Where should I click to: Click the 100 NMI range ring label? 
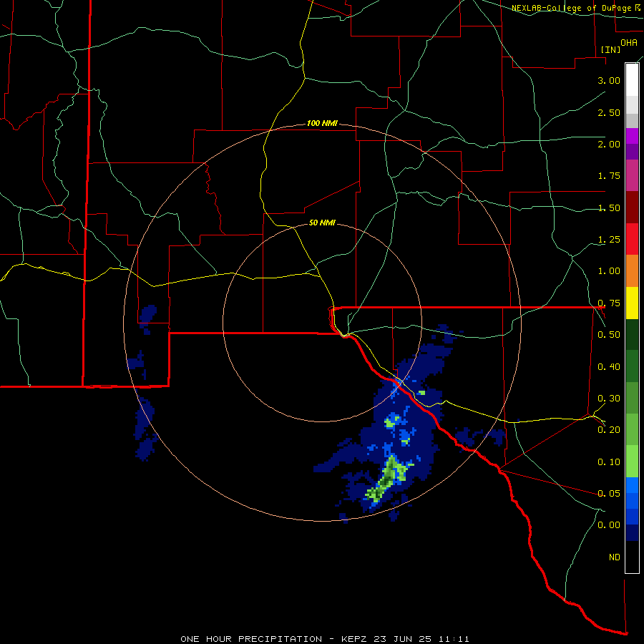point(322,123)
